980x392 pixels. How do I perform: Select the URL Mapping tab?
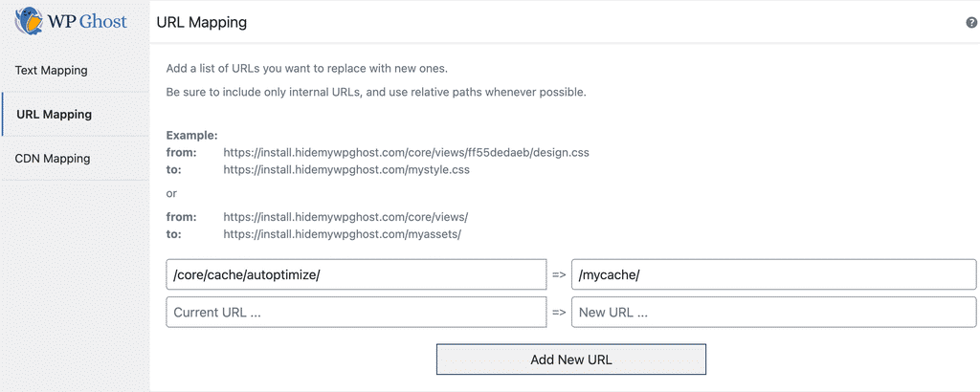tap(75, 114)
